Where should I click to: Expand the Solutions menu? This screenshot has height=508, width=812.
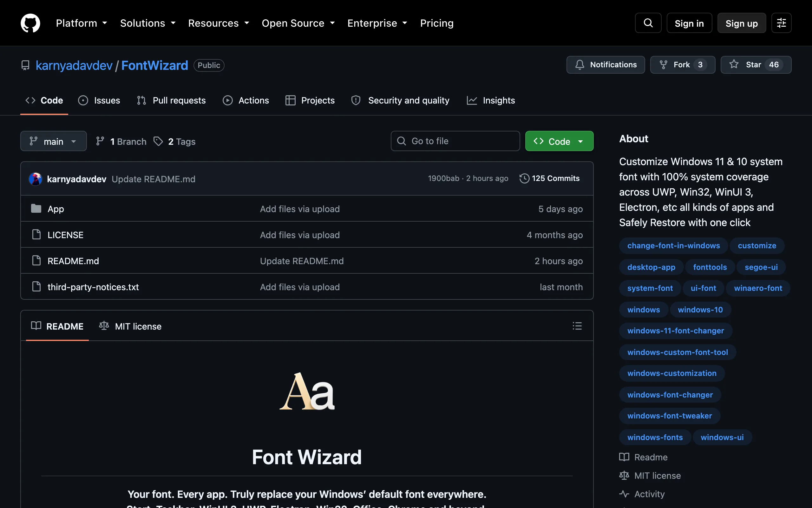[148, 23]
